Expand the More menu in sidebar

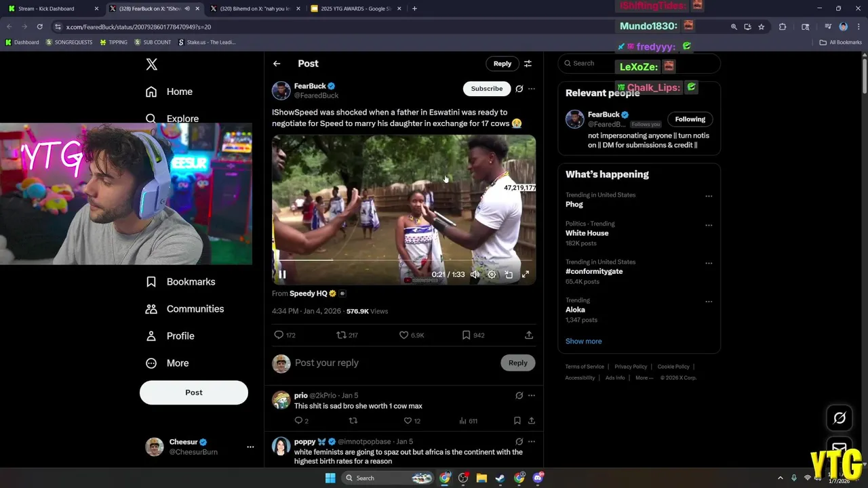(167, 363)
